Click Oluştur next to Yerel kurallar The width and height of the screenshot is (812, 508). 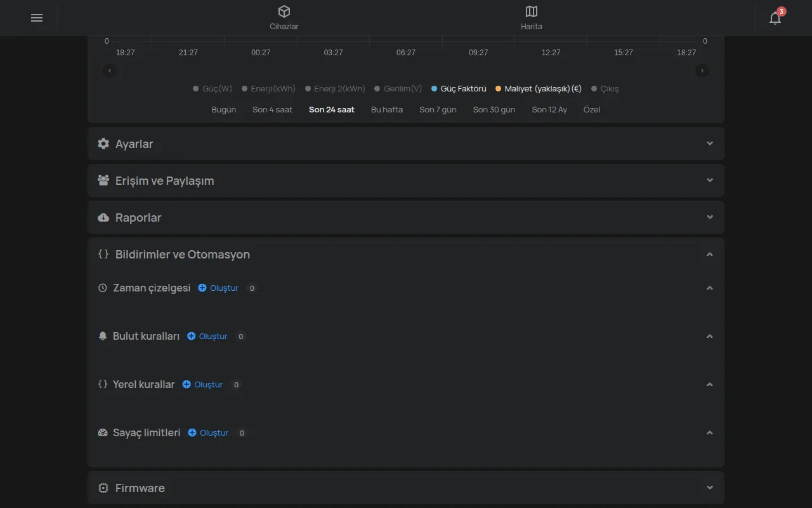(x=202, y=384)
